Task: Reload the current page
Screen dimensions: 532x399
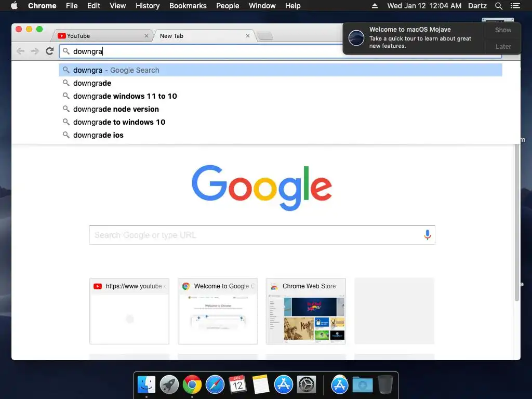Action: point(49,51)
